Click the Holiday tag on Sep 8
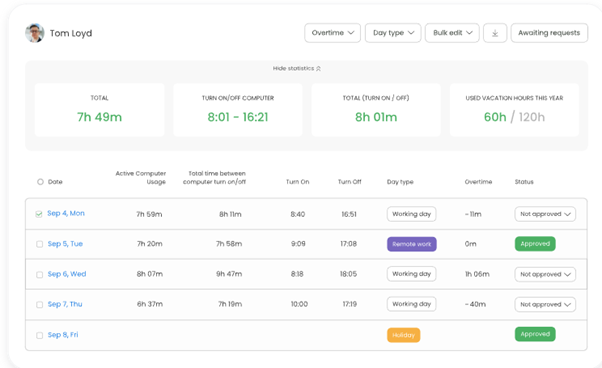The image size is (602, 368). click(404, 335)
